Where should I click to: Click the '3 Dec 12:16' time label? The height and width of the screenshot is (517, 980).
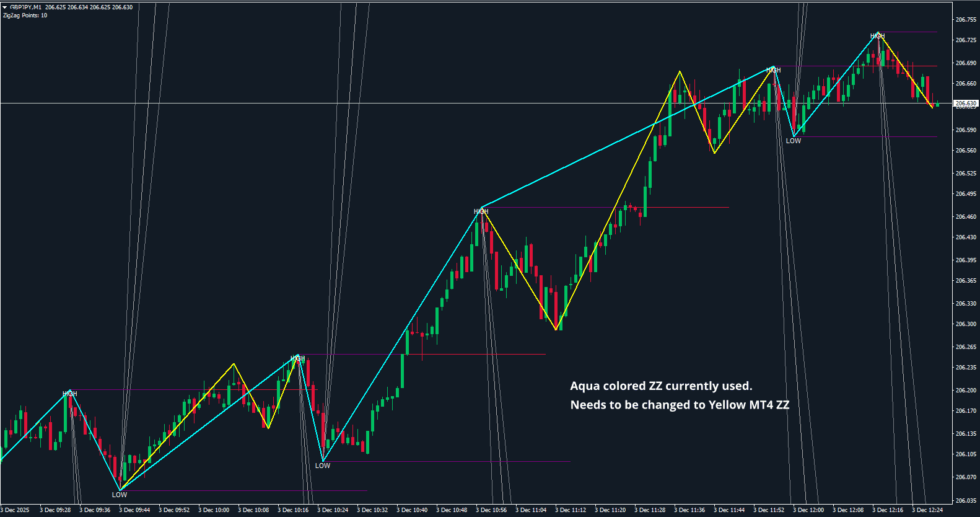888,510
